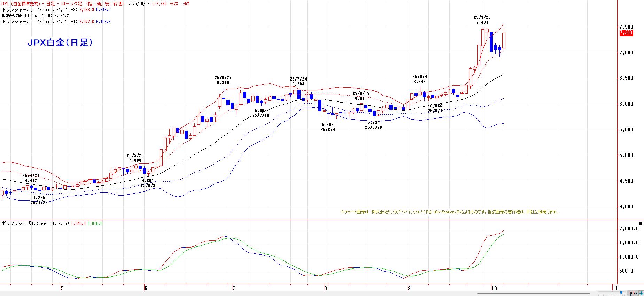Click the 6,293 label dated 25/7/24
644x296 pixels.
298,84
